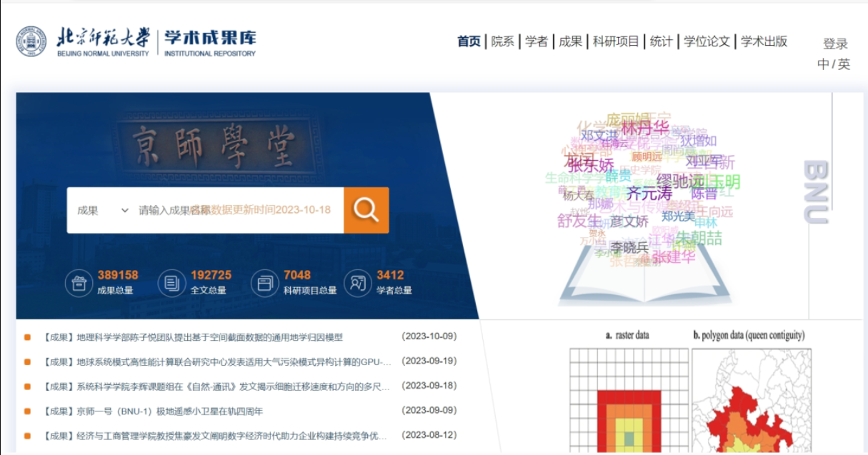Click the 登录 login link
This screenshot has height=455, width=868.
836,43
